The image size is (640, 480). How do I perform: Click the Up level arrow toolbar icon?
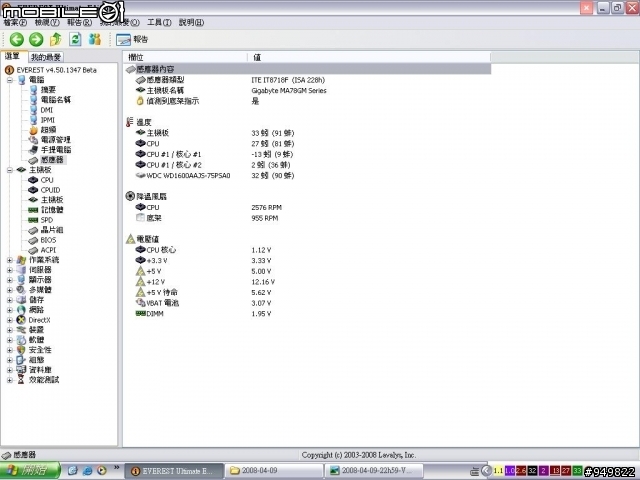[56, 39]
